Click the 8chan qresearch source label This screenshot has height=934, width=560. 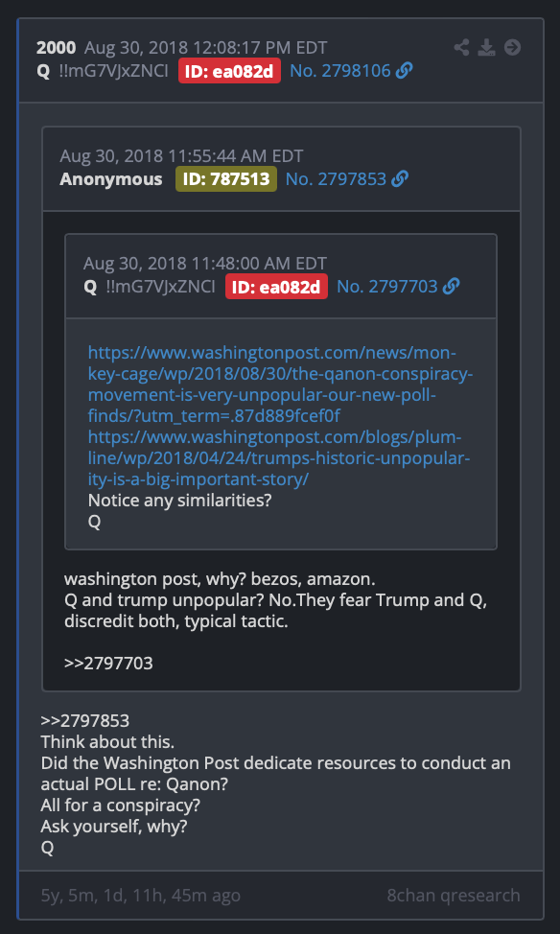(x=454, y=896)
